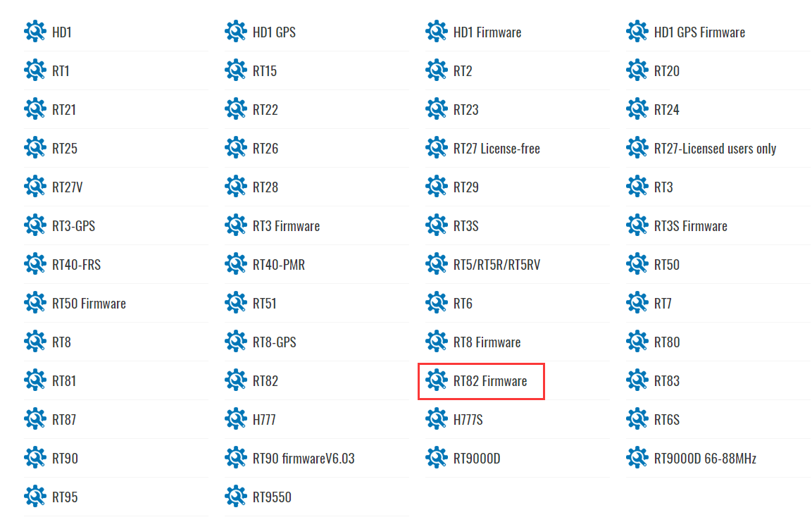Screen dimensions: 812x522
Task: Open the RT50 Firmware link
Action: point(89,304)
